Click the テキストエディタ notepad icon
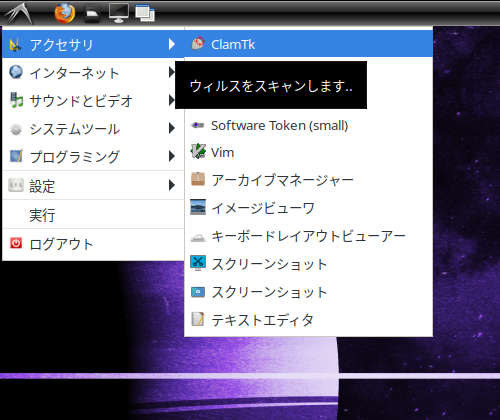This screenshot has height=420, width=500. [x=198, y=319]
